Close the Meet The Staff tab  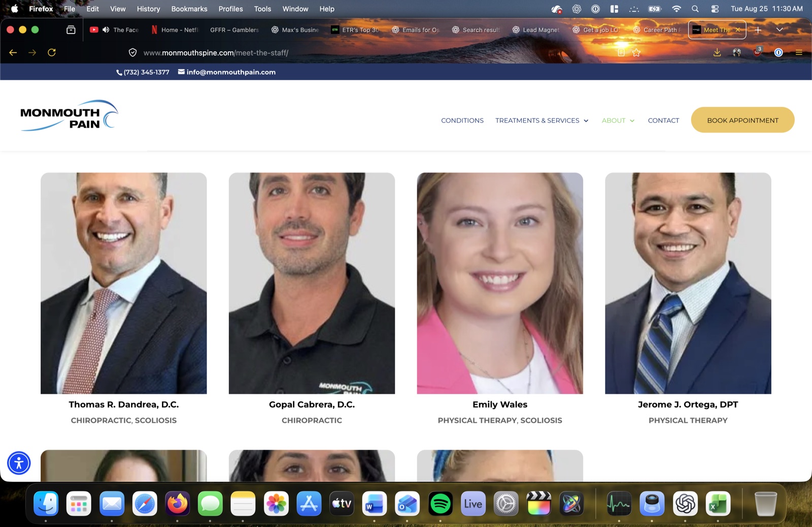(738, 30)
